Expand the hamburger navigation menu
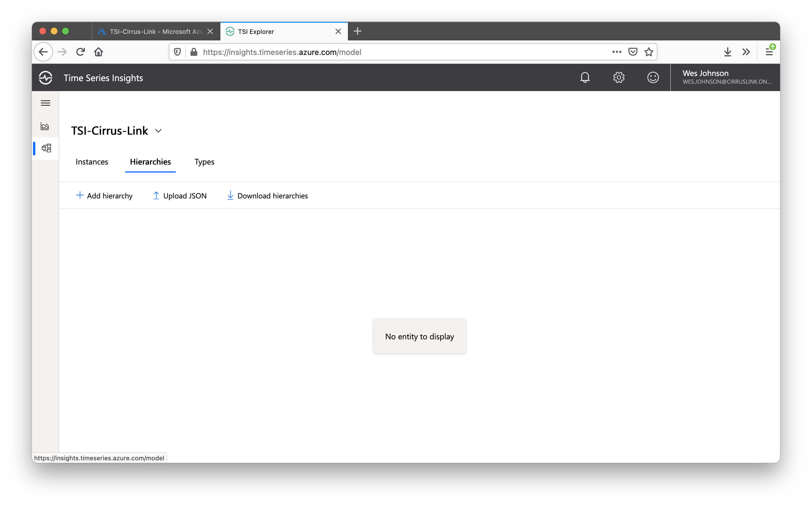The width and height of the screenshot is (812, 505). [46, 103]
